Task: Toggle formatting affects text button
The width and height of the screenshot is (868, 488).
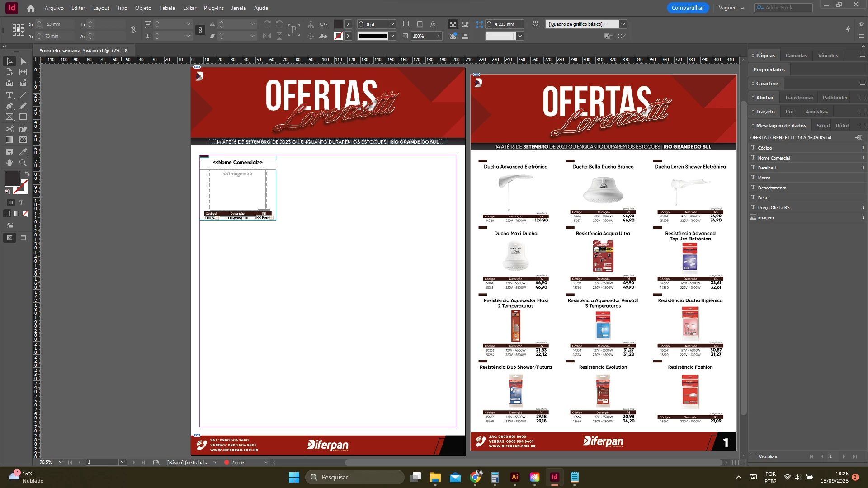Action: (21, 202)
